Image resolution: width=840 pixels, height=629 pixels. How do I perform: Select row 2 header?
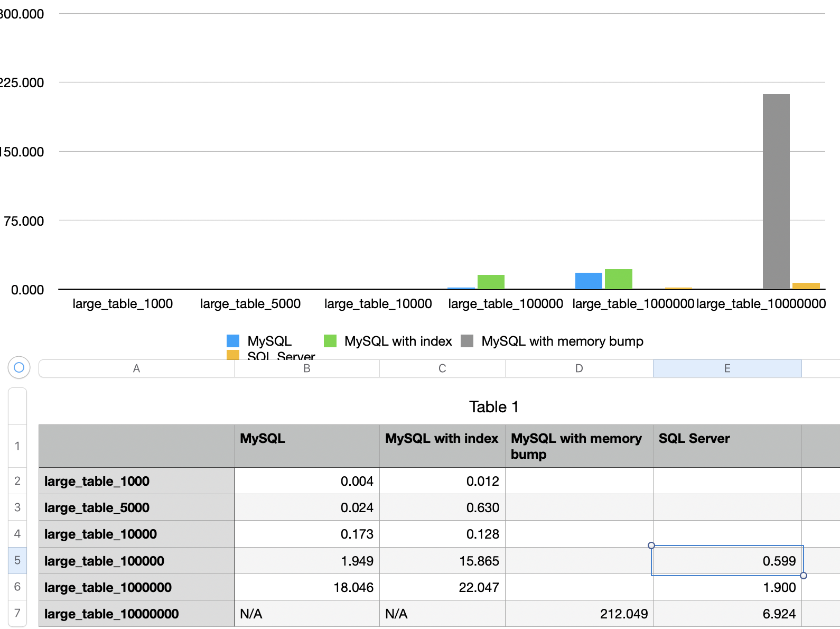click(17, 481)
